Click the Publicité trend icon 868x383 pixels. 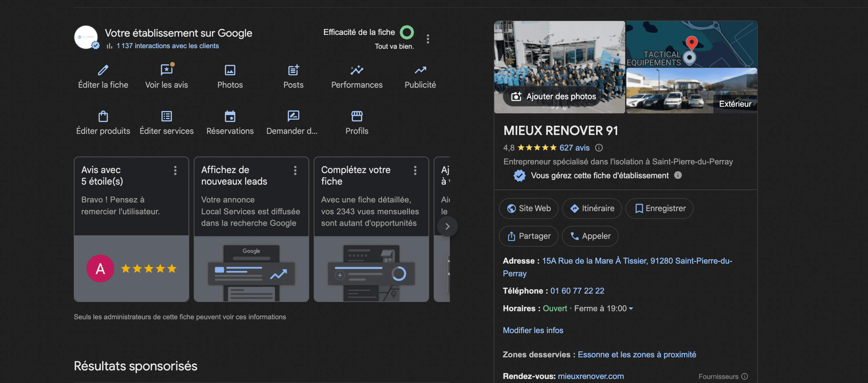pos(420,70)
